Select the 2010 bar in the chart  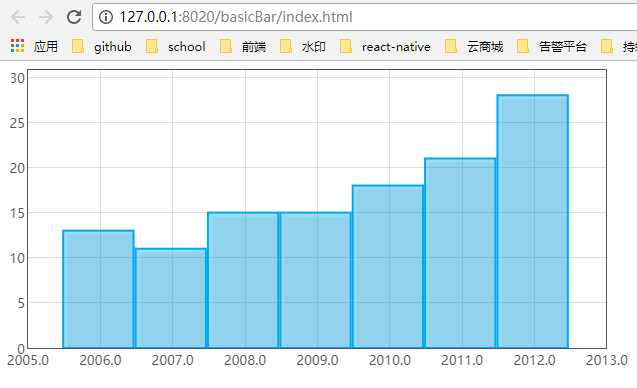pyautogui.click(x=388, y=267)
